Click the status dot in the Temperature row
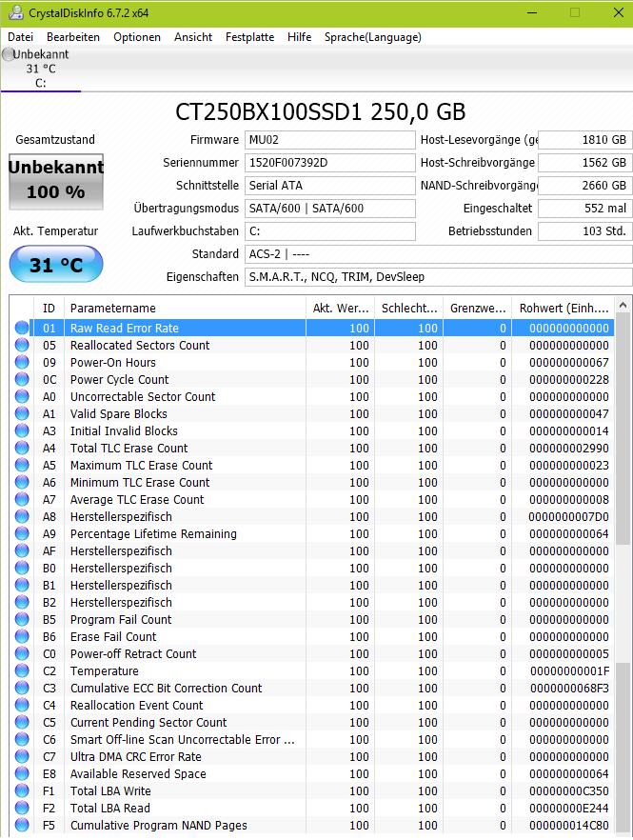 click(22, 670)
